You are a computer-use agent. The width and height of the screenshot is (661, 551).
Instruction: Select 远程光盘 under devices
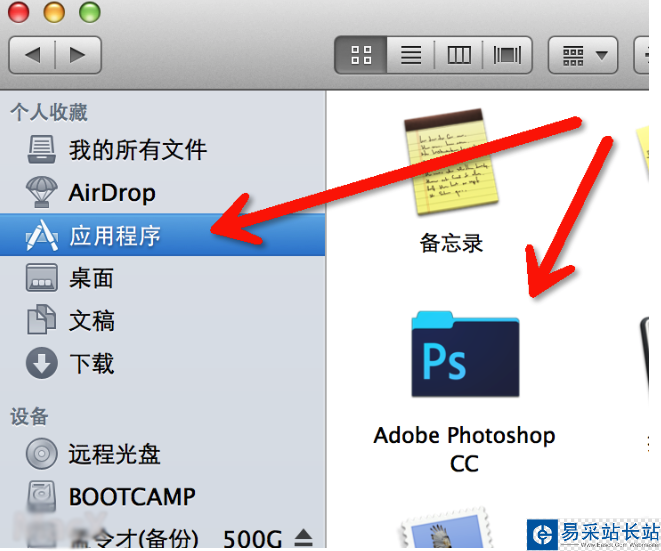pyautogui.click(x=162, y=454)
